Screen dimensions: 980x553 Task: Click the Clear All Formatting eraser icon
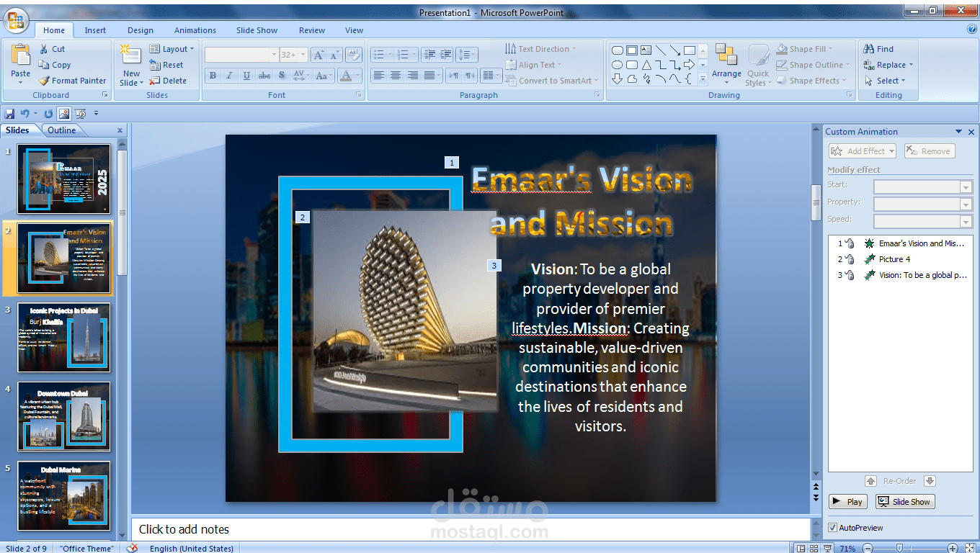click(x=354, y=55)
